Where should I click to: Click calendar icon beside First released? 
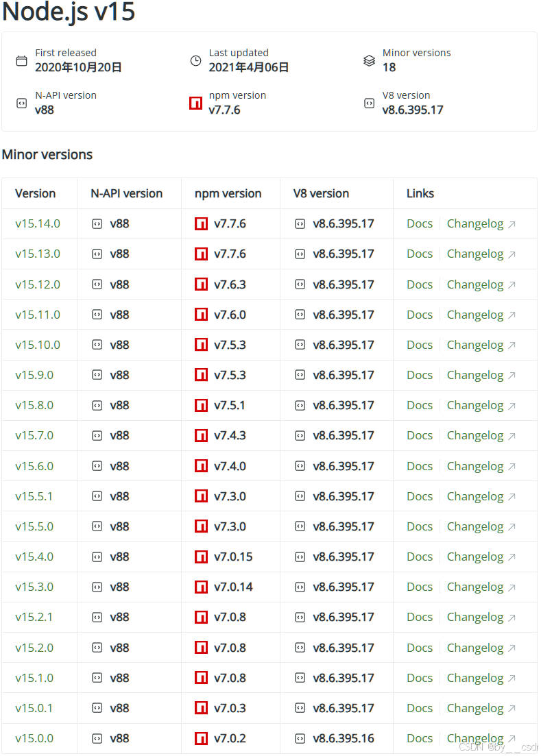[22, 61]
